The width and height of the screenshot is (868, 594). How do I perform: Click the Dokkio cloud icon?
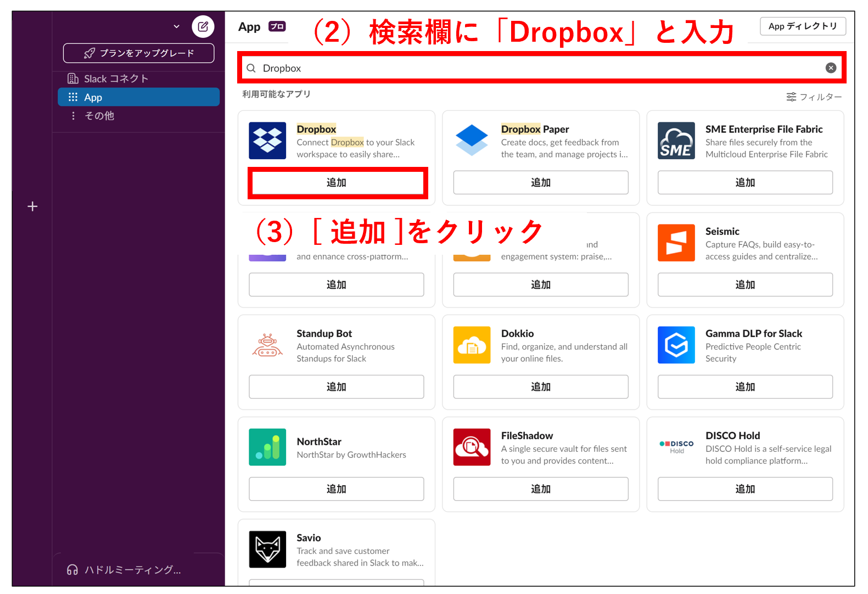472,345
